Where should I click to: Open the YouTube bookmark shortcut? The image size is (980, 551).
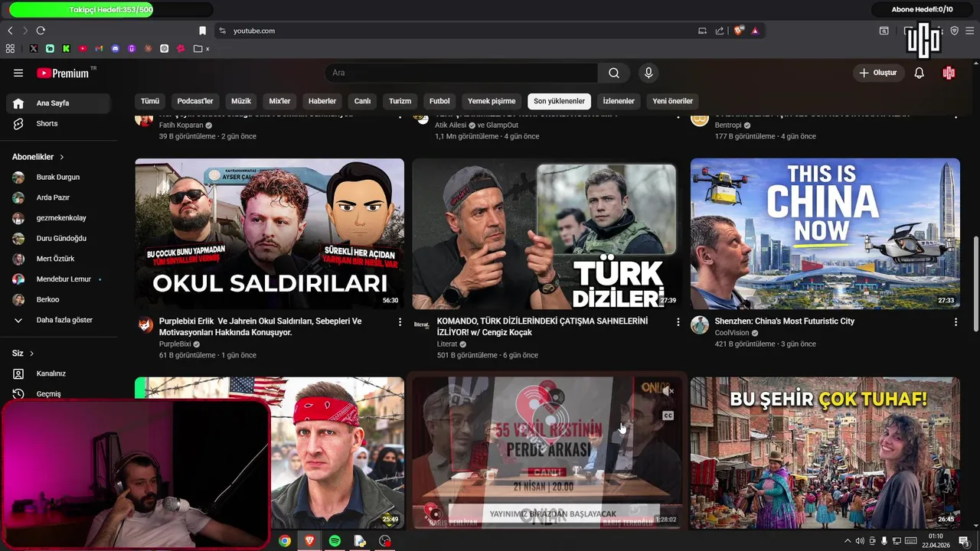point(83,48)
